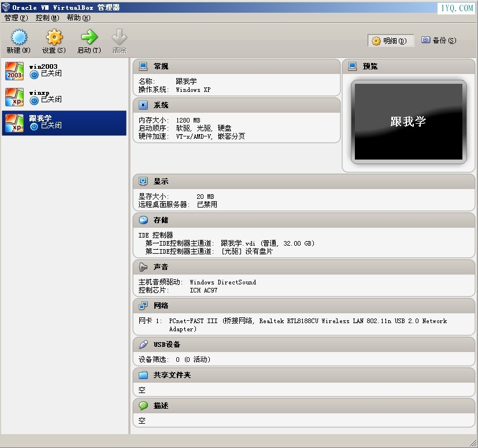Screen dimensions: 478x448
Task: Click the power state icon under 跟我学
Action: pyautogui.click(x=34, y=126)
